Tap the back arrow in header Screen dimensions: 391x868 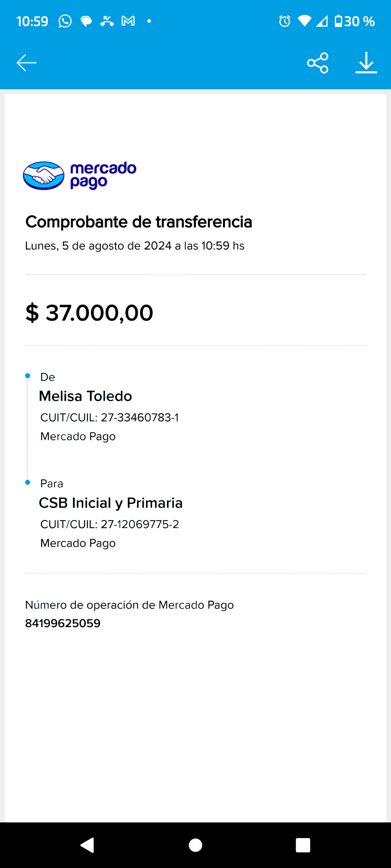point(26,63)
